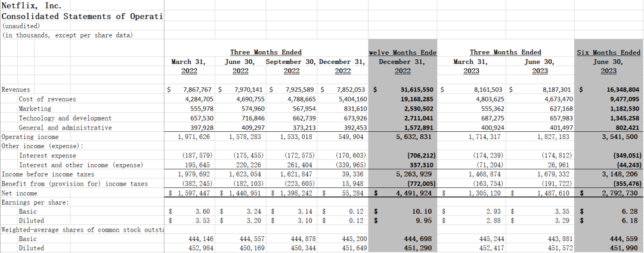Select net income value 1,487,610

pyautogui.click(x=553, y=193)
